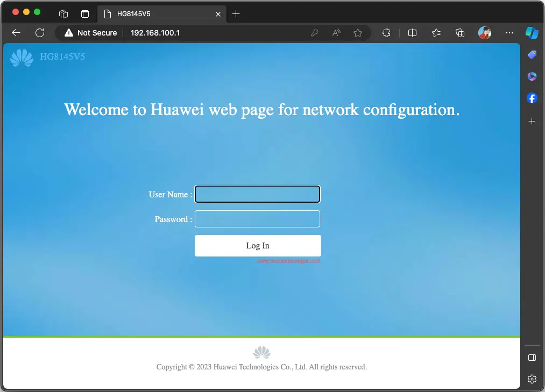The image size is (545, 392).
Task: Click the Welcome to Huawei heading text
Action: (261, 110)
